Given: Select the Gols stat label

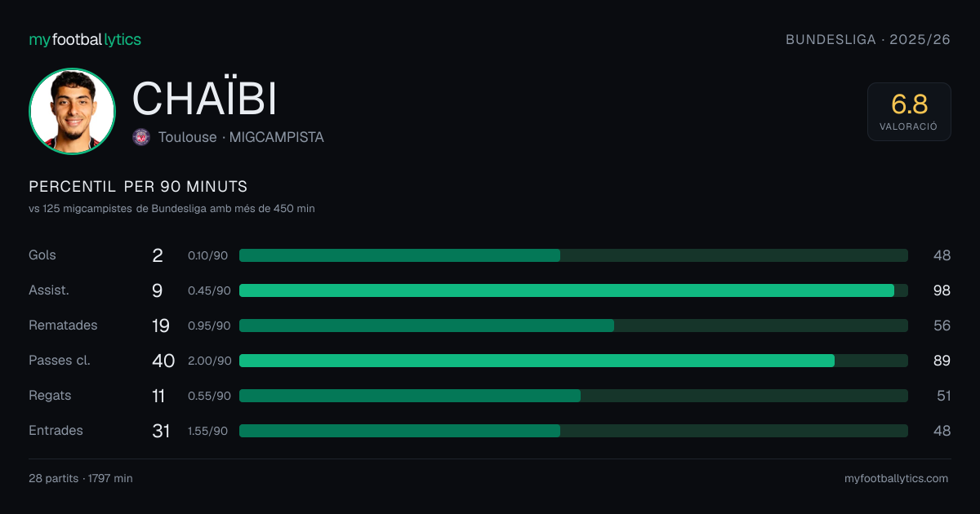Looking at the screenshot, I should 42,255.
